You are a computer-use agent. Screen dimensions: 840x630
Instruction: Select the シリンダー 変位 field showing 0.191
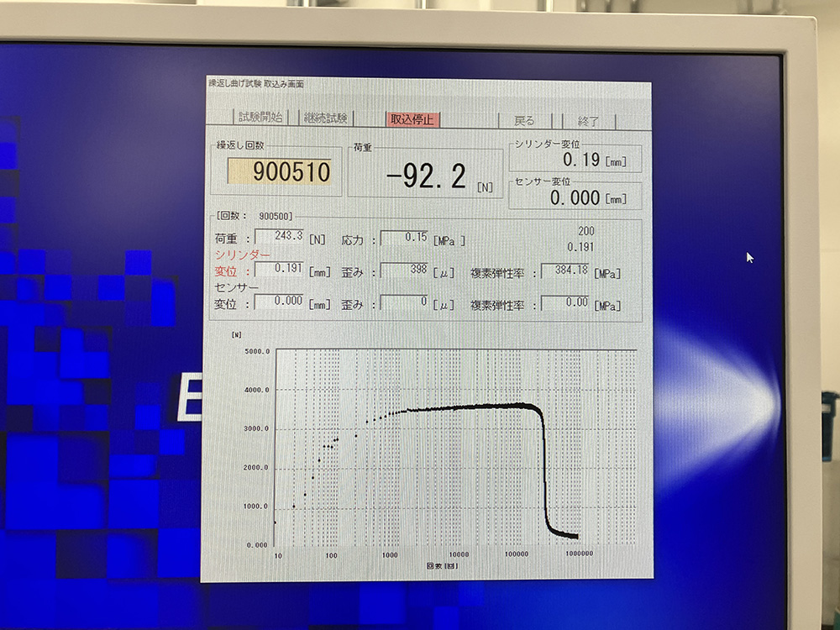(x=280, y=270)
